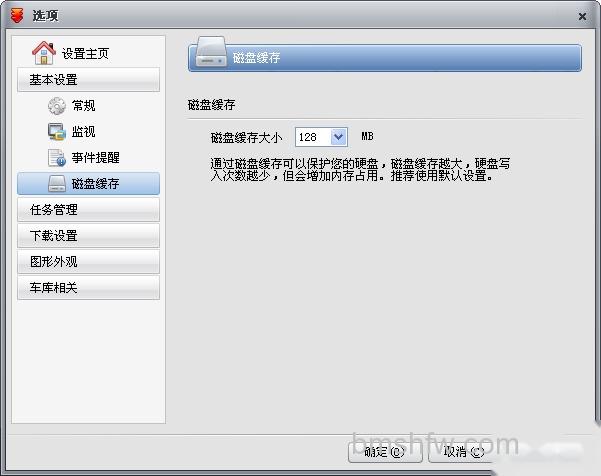601x476 pixels.
Task: Expand the 图形外观 section
Action: pyautogui.click(x=89, y=262)
